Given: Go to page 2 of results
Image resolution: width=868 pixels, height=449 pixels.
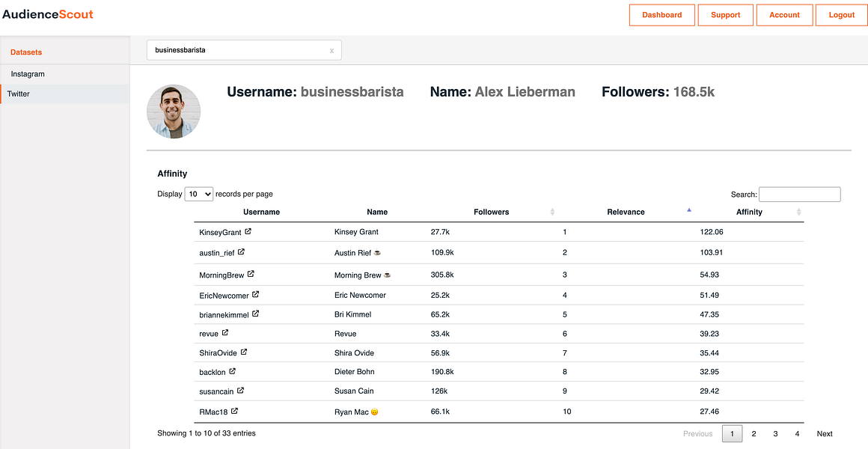Looking at the screenshot, I should pos(754,433).
